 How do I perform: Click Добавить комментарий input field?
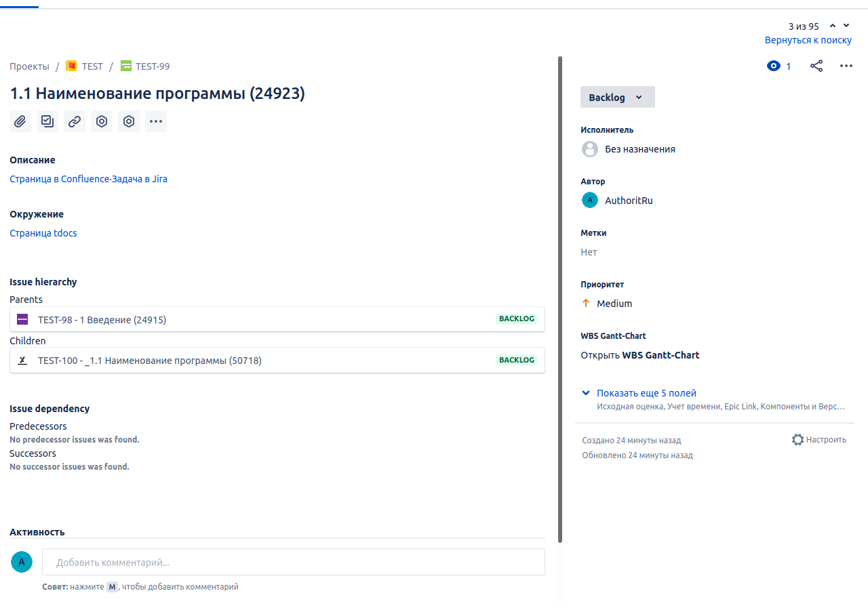pos(294,562)
